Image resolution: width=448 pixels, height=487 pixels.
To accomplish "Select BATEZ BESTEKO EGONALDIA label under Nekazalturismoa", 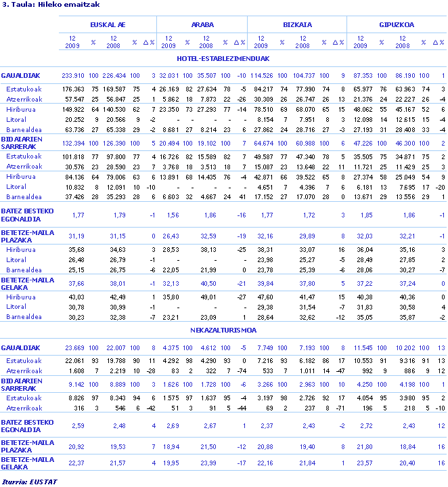I will tap(27, 427).
